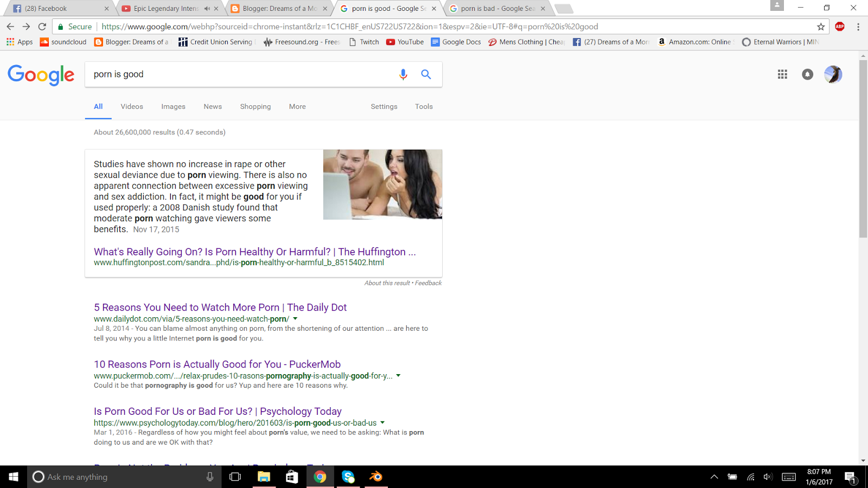
Task: Open the Google apps grid
Action: 782,74
